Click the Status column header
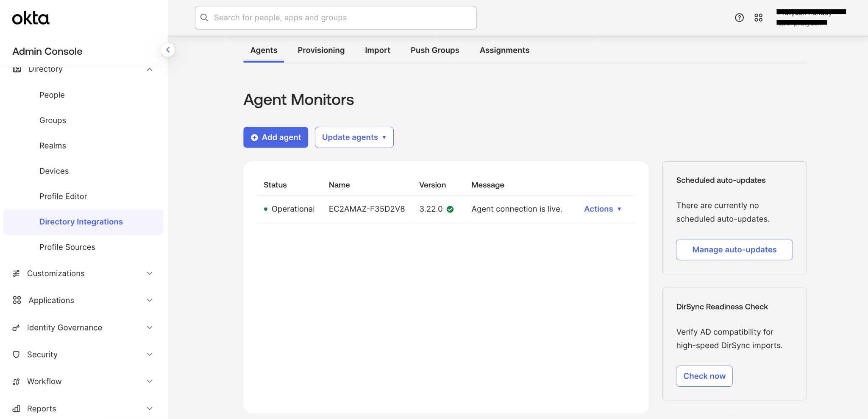868x419 pixels. (275, 185)
